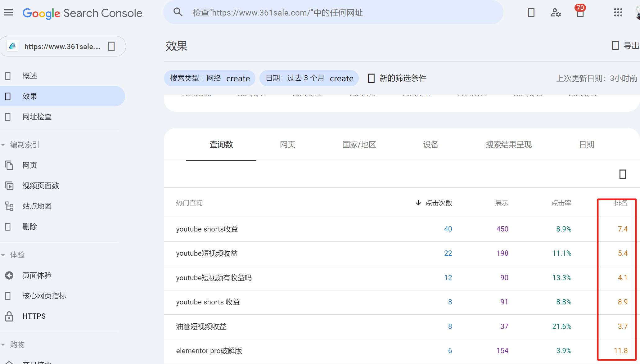Screen dimensions: 640x364
Task: Change the 日期：过去3个月 filter chip
Action: click(309, 78)
